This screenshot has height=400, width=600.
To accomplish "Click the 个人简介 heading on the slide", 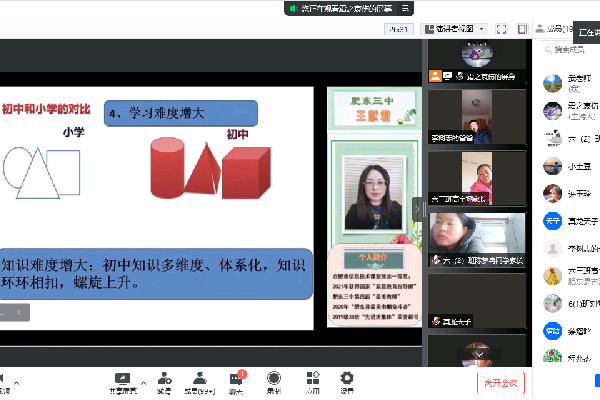I will click(x=373, y=257).
